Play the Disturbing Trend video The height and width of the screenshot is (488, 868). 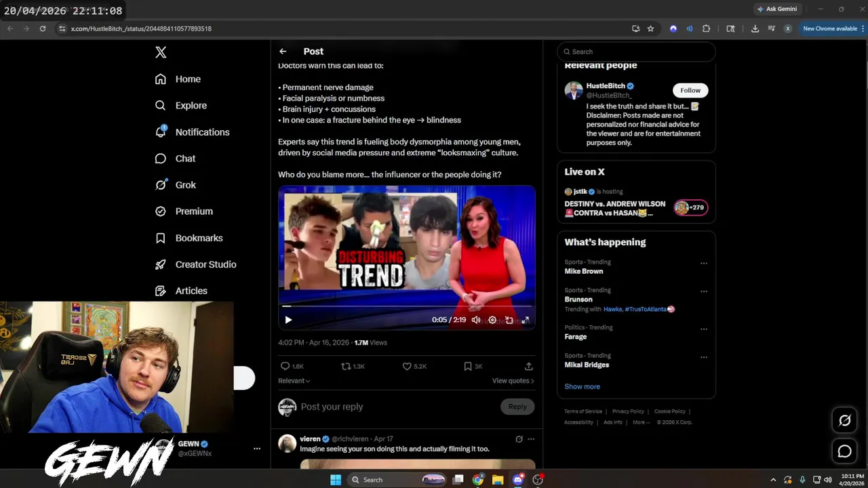(x=288, y=320)
